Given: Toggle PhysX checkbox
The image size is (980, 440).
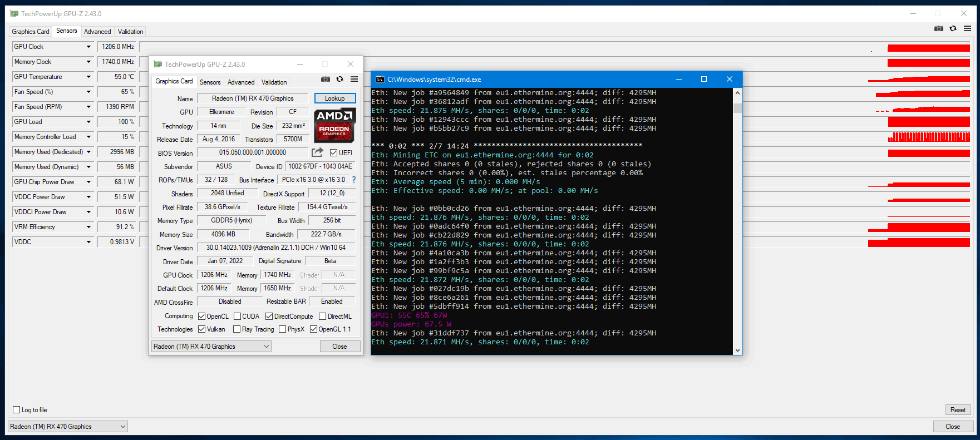Looking at the screenshot, I should tap(283, 329).
